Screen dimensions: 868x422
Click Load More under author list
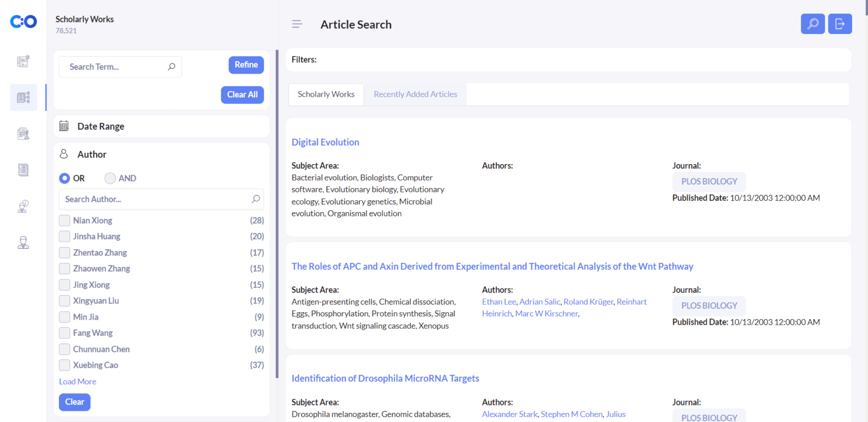coord(77,382)
